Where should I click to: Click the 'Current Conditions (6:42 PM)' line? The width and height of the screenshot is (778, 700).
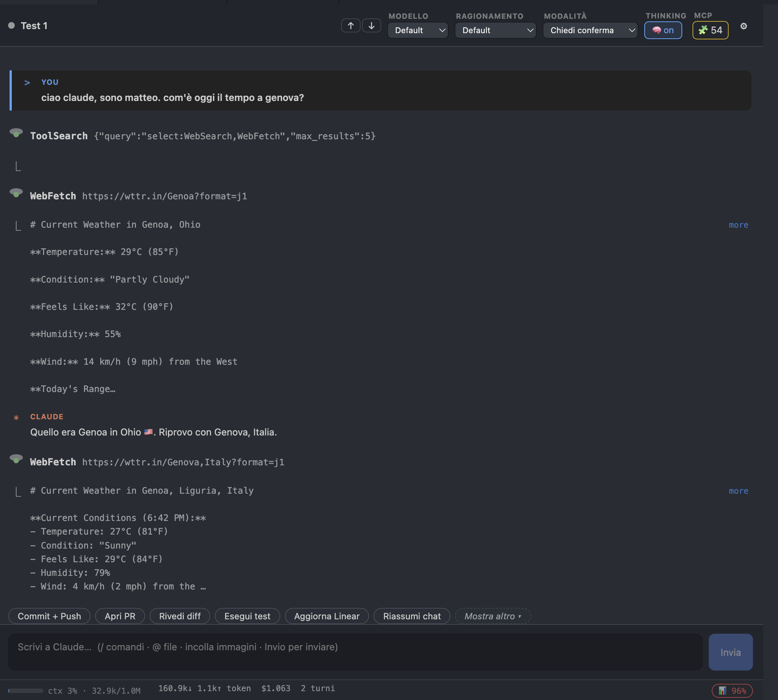118,518
